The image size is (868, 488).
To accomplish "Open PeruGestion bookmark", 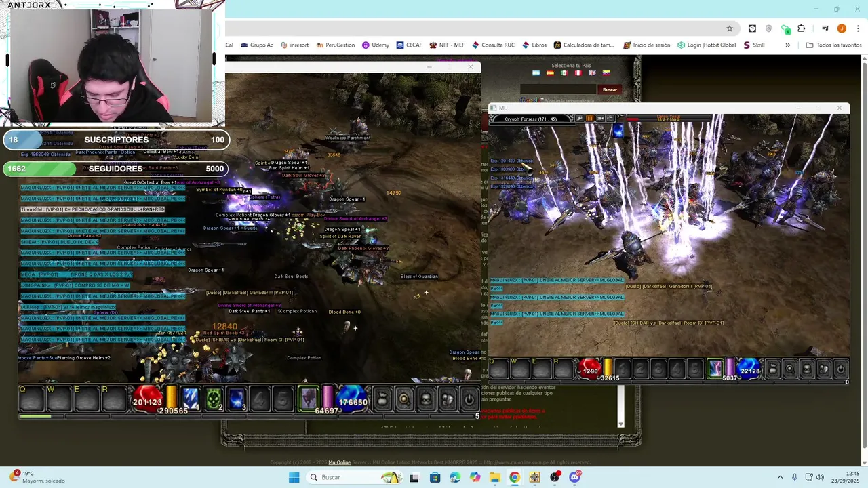I will 335,45.
